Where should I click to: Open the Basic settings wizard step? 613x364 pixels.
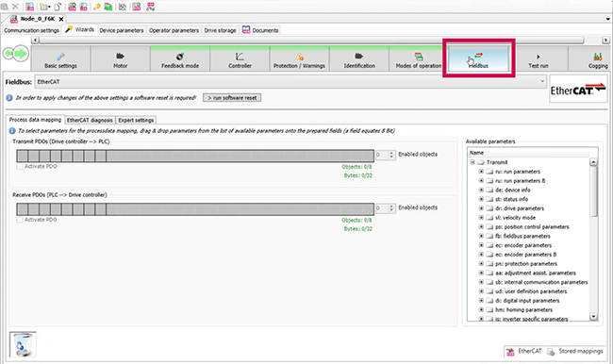pyautogui.click(x=60, y=58)
